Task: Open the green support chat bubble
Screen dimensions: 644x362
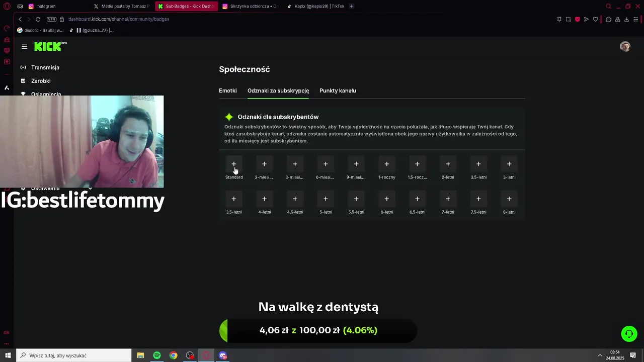Action: (629, 334)
